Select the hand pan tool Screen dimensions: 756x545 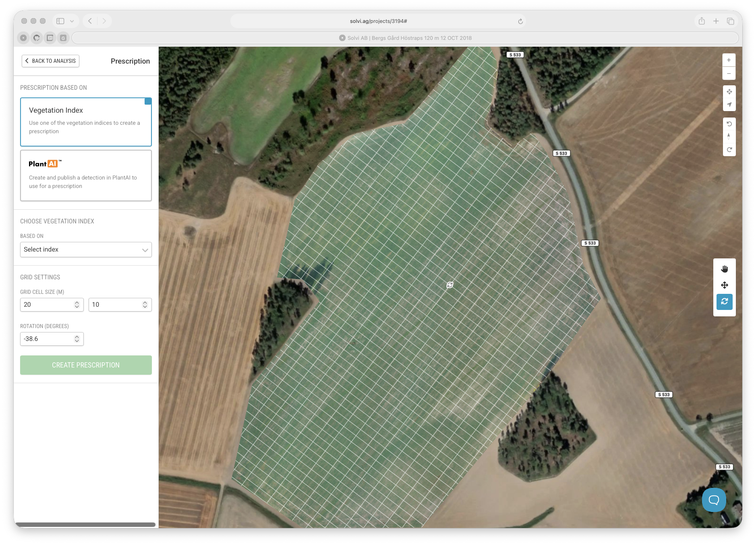(724, 269)
